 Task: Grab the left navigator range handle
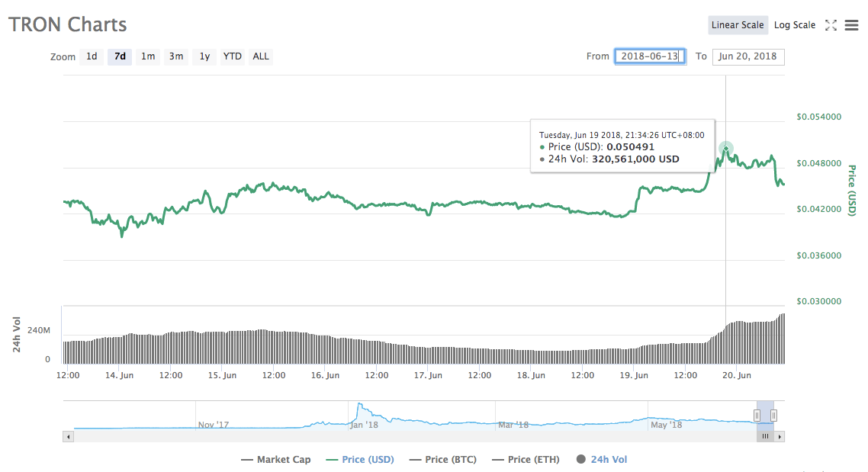click(x=757, y=415)
